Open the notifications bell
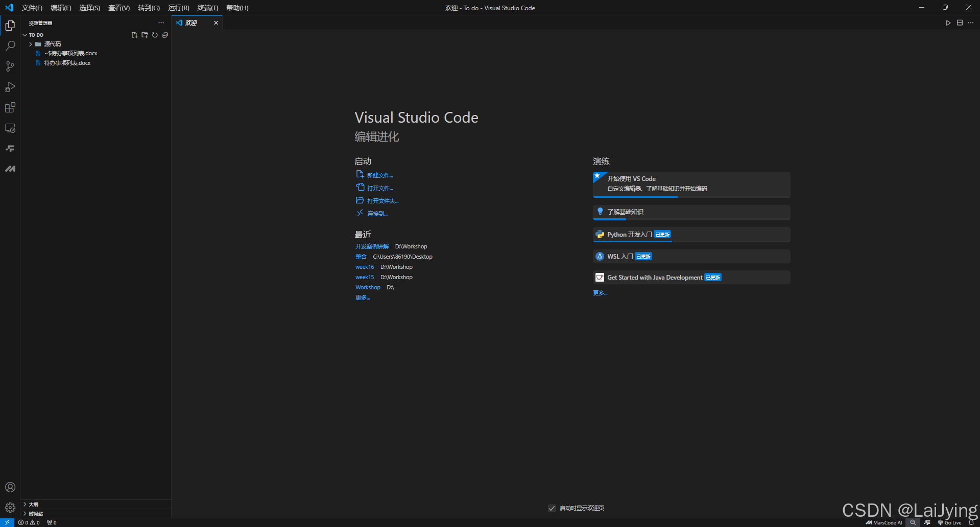Viewport: 980px width, 527px height. click(x=971, y=522)
